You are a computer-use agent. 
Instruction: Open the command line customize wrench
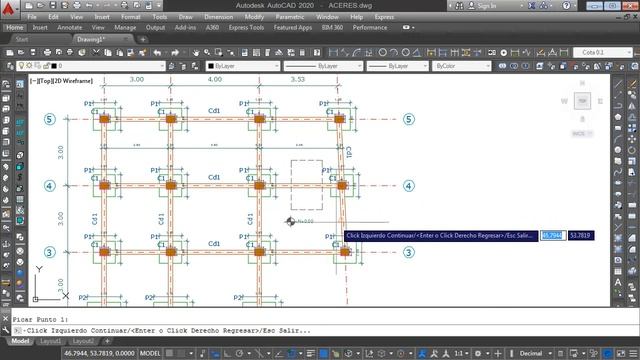[5, 330]
